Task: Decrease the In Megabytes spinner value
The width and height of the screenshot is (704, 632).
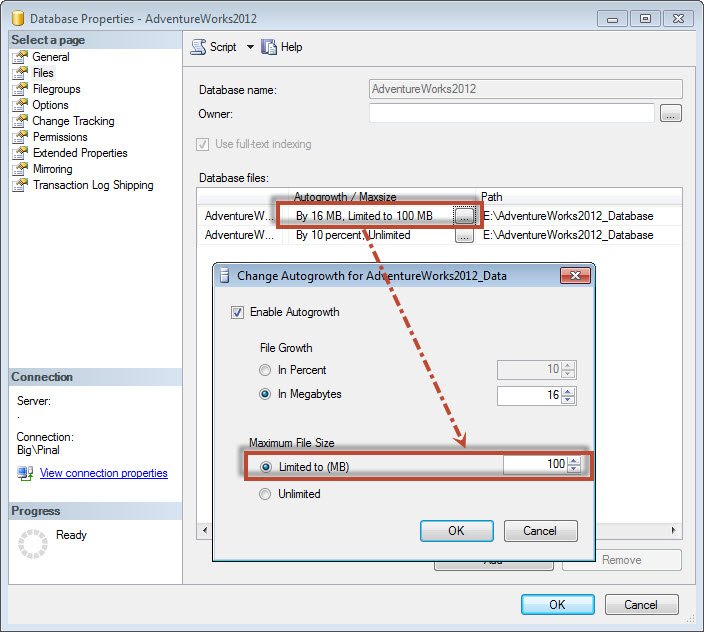Action: point(568,400)
